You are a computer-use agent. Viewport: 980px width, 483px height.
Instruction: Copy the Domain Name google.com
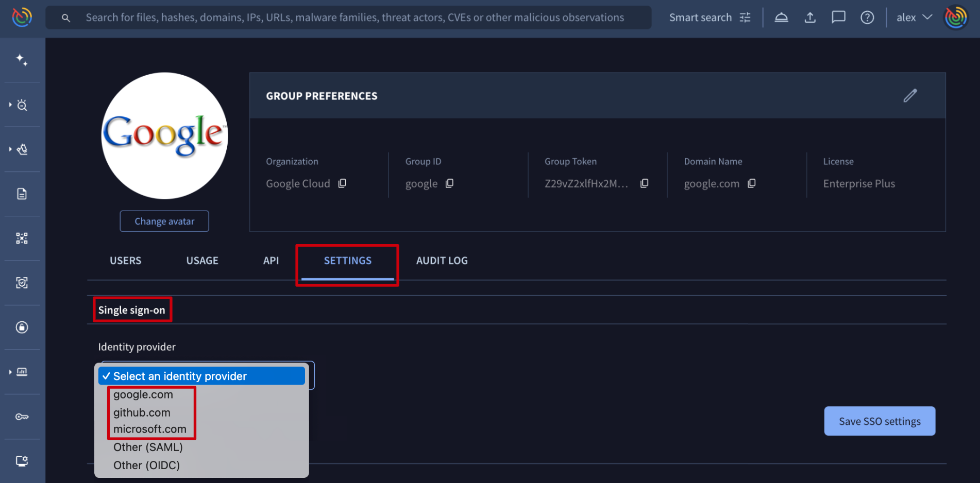tap(752, 183)
